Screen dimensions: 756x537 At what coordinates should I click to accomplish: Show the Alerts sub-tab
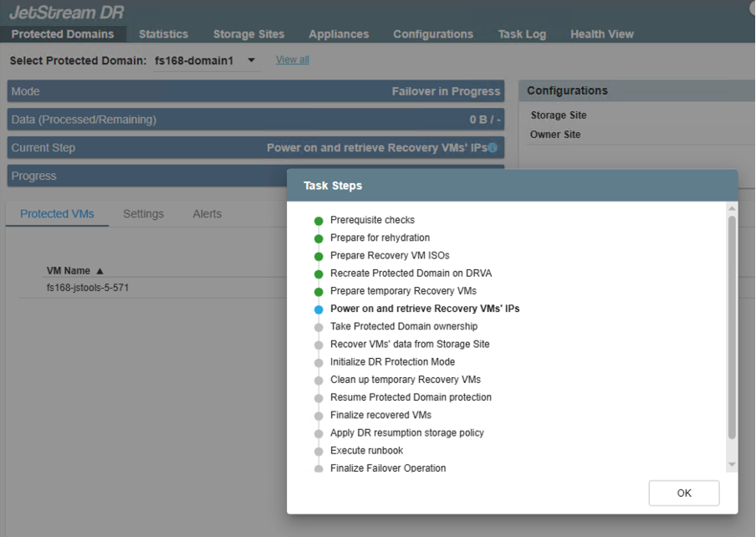pyautogui.click(x=207, y=214)
